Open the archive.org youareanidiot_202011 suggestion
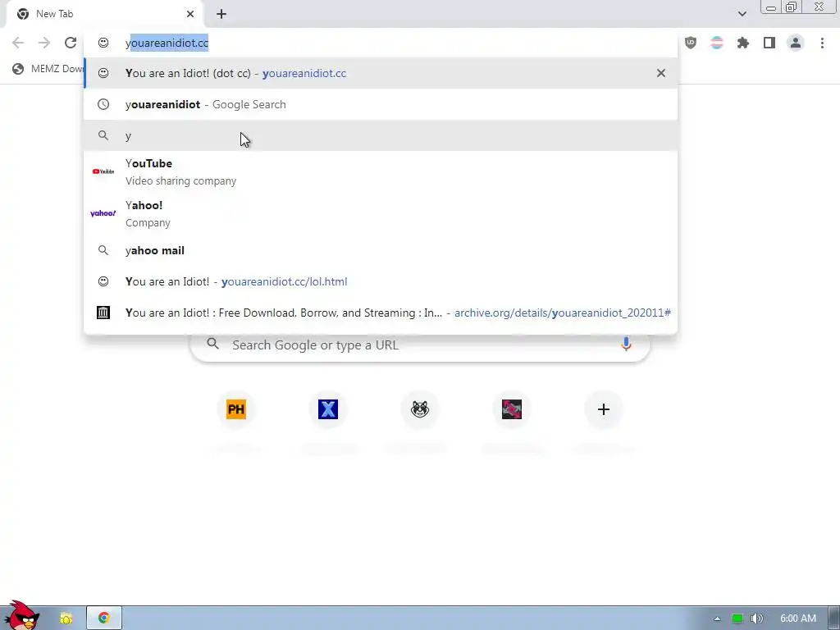This screenshot has width=840, height=630. (381, 313)
